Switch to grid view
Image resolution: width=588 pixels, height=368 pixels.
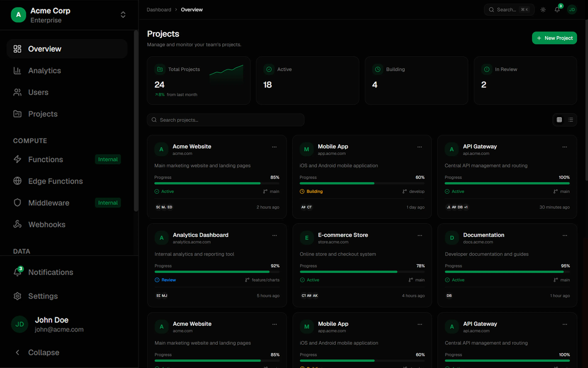[x=559, y=120]
